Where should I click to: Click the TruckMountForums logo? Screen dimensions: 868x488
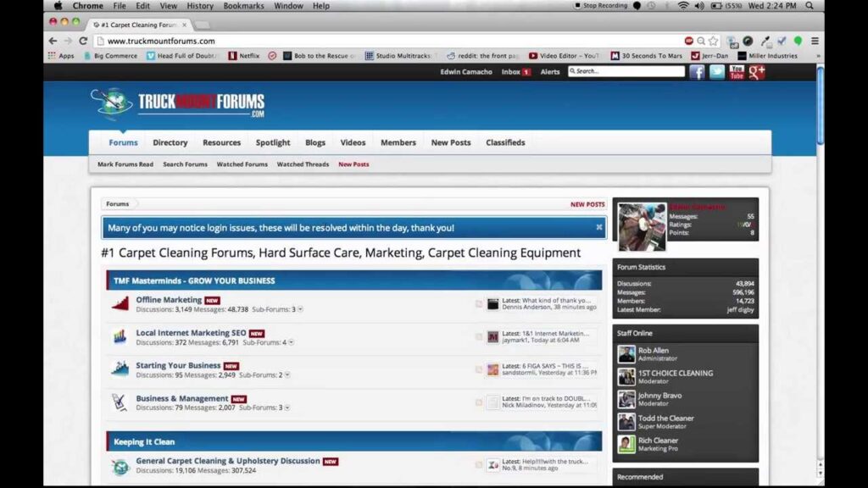[x=178, y=103]
